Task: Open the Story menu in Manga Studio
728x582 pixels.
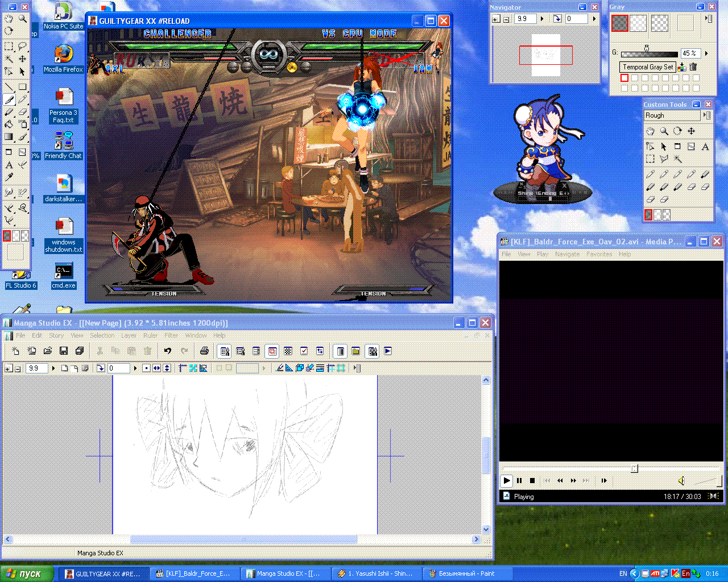Action: click(56, 335)
